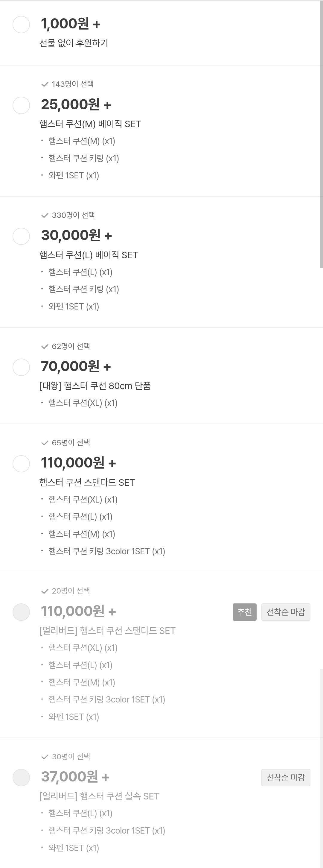Click the disabled 37,000원 얼리버드 radio button
This screenshot has width=323, height=868.
[x=21, y=777]
